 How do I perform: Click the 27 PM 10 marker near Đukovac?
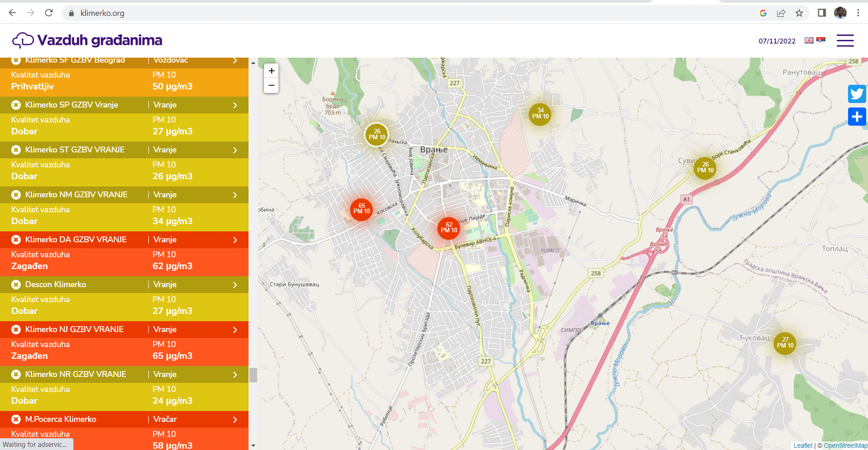(x=785, y=343)
